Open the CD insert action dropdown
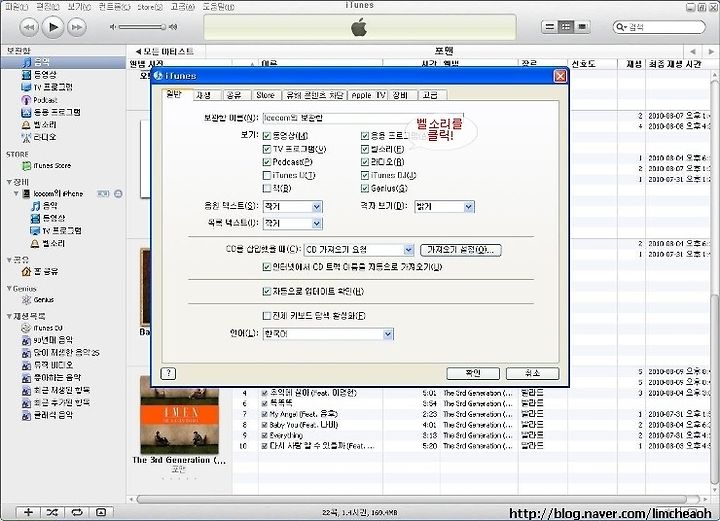 pos(359,250)
